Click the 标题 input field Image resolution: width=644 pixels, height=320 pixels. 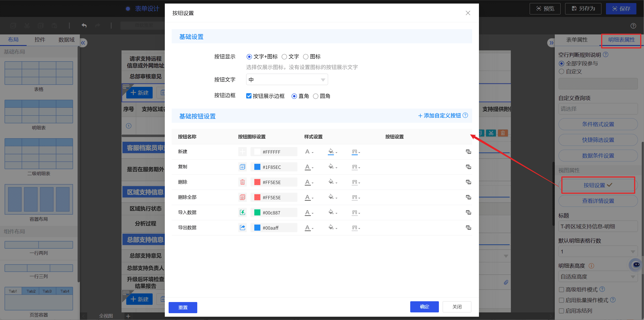coord(598,226)
